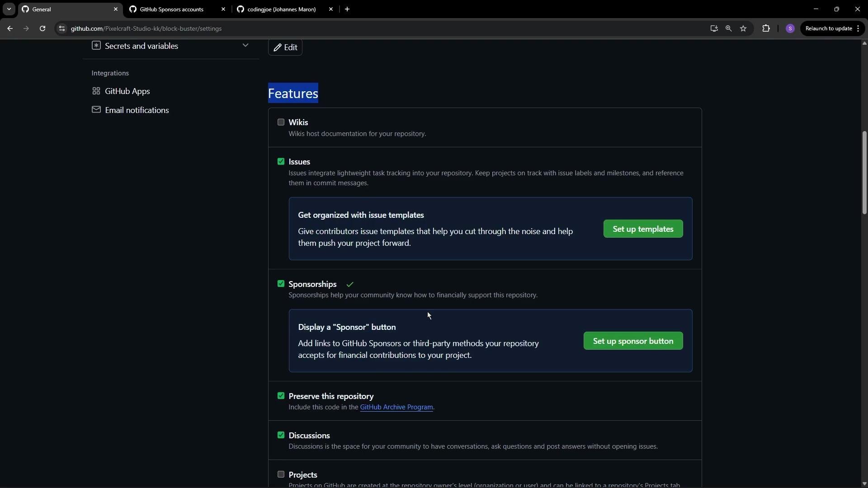The image size is (868, 488).
Task: Open the purple profile avatar
Action: 790,28
